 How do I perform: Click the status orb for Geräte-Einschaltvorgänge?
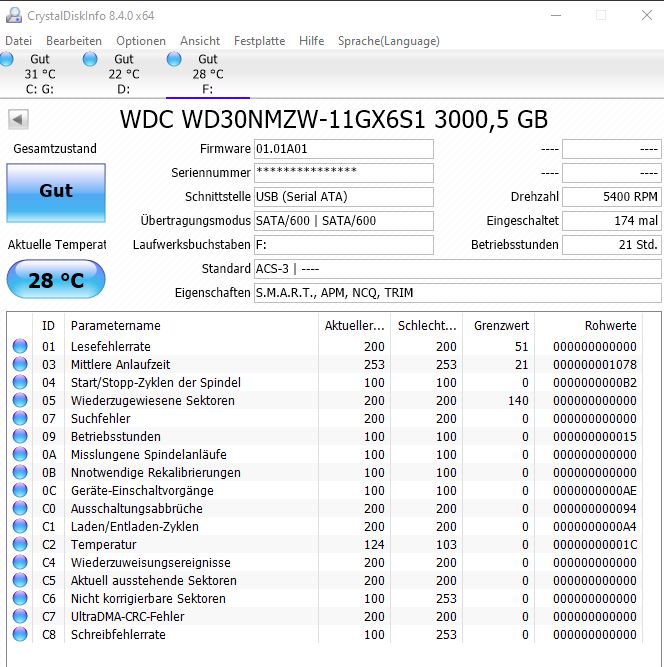[x=20, y=490]
